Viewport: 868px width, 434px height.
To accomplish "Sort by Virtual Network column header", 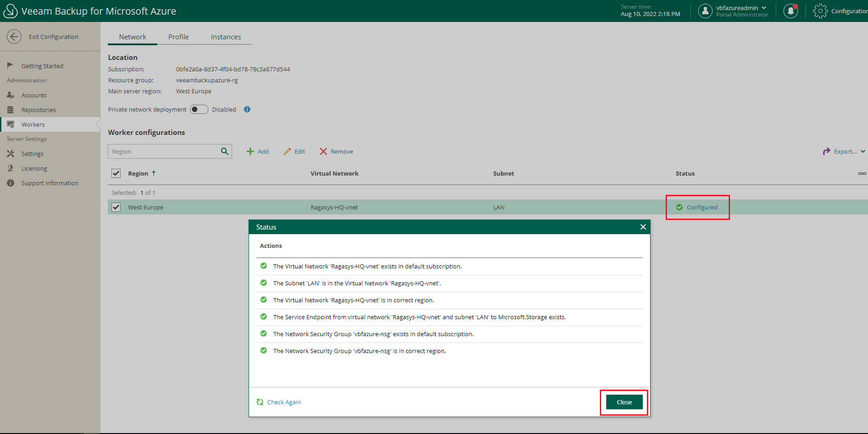I will tap(334, 173).
